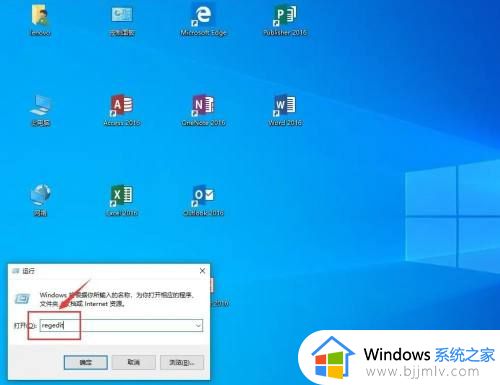Click the OK button in Run dialog
The width and height of the screenshot is (500, 385).
click(x=86, y=362)
